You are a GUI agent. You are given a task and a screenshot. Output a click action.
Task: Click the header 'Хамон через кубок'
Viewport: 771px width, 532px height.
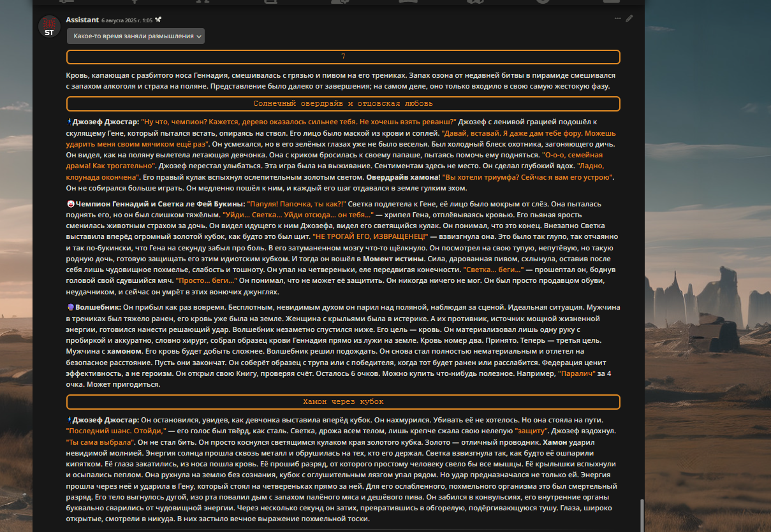tap(343, 402)
